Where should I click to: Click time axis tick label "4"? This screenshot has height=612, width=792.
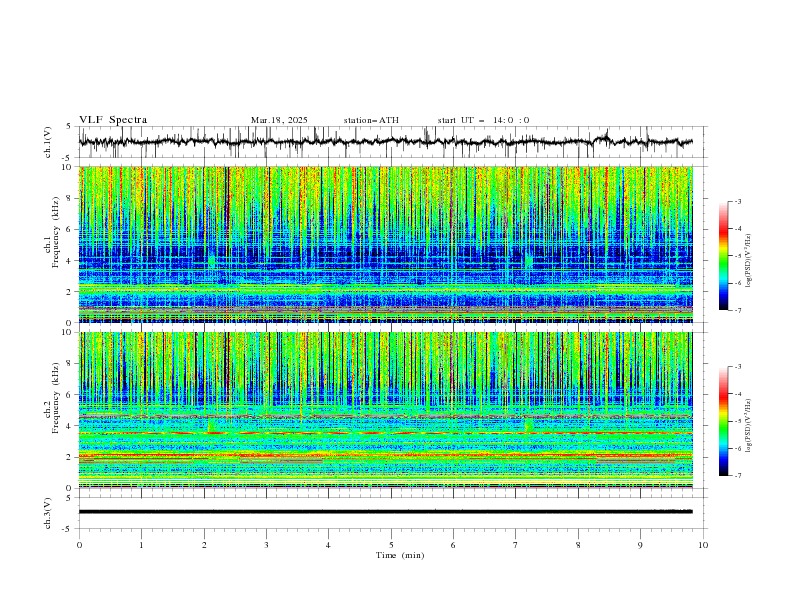pyautogui.click(x=328, y=545)
